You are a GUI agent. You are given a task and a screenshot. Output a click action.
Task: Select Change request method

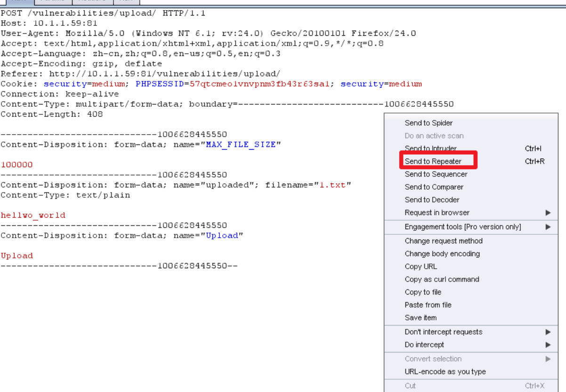tap(444, 241)
